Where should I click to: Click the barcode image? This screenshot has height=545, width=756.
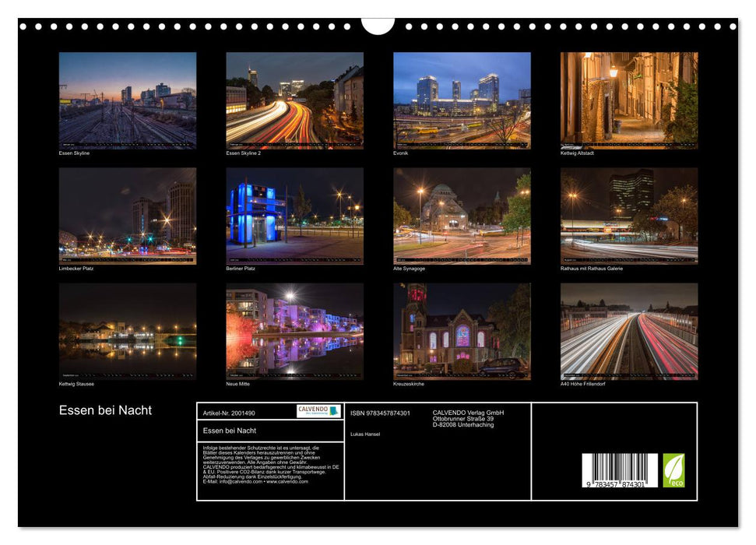pyautogui.click(x=619, y=469)
